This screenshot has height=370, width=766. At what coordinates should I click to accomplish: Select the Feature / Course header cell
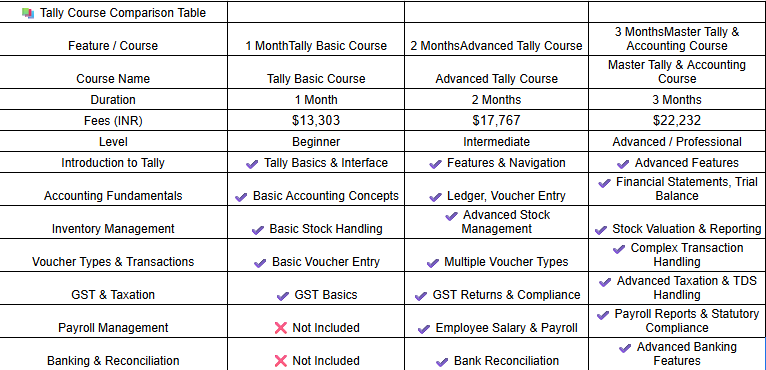point(113,39)
